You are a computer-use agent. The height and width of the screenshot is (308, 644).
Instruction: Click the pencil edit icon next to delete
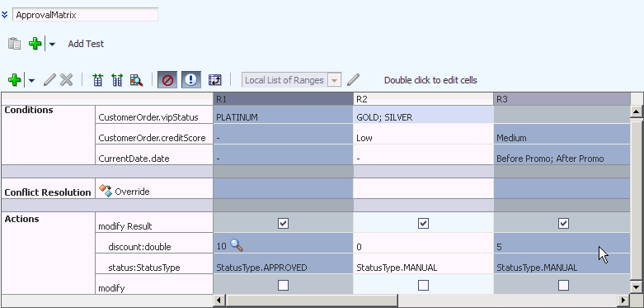[49, 79]
